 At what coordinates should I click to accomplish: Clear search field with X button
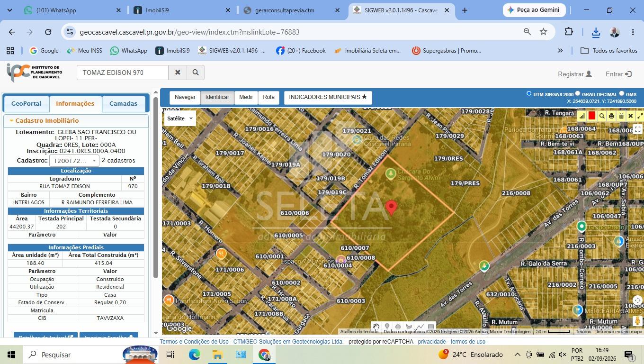[178, 73]
